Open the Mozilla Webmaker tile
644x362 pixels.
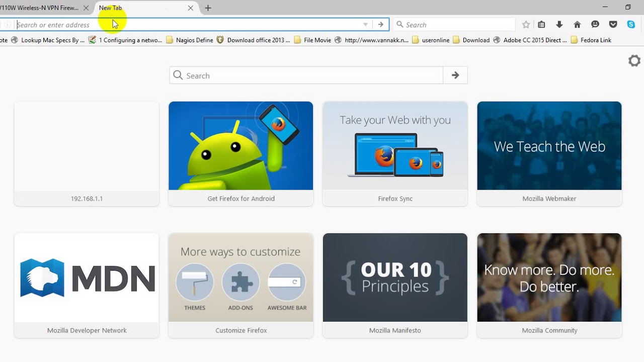[549, 153]
